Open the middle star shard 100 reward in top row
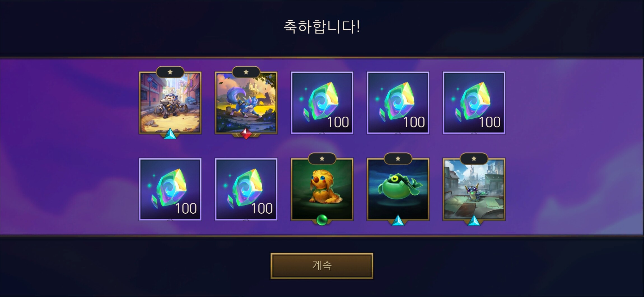The image size is (644, 297). point(398,103)
